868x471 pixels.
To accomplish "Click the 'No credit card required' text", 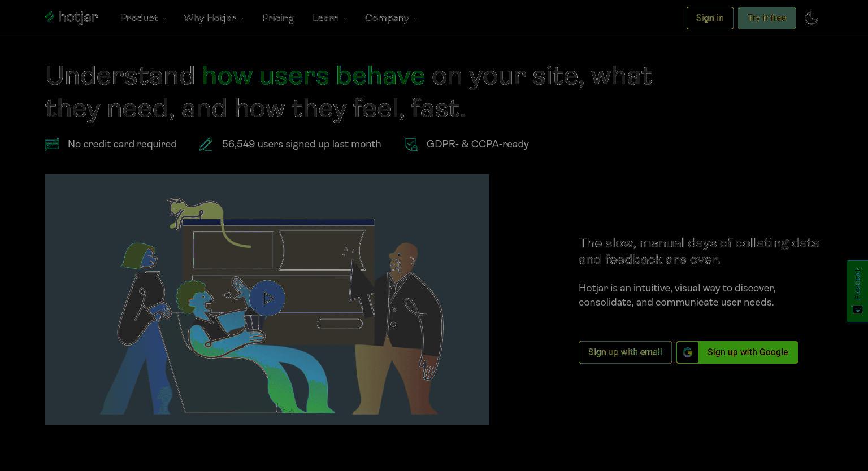I will pos(122,145).
